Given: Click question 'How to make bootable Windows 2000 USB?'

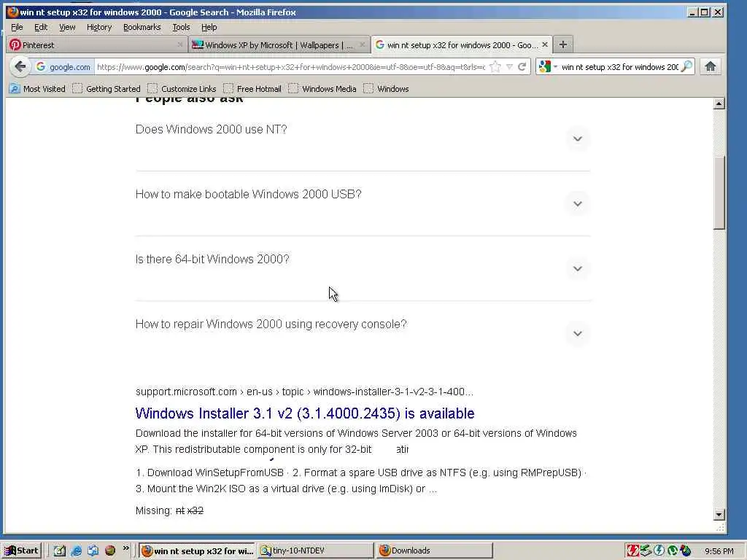Looking at the screenshot, I should tap(248, 194).
